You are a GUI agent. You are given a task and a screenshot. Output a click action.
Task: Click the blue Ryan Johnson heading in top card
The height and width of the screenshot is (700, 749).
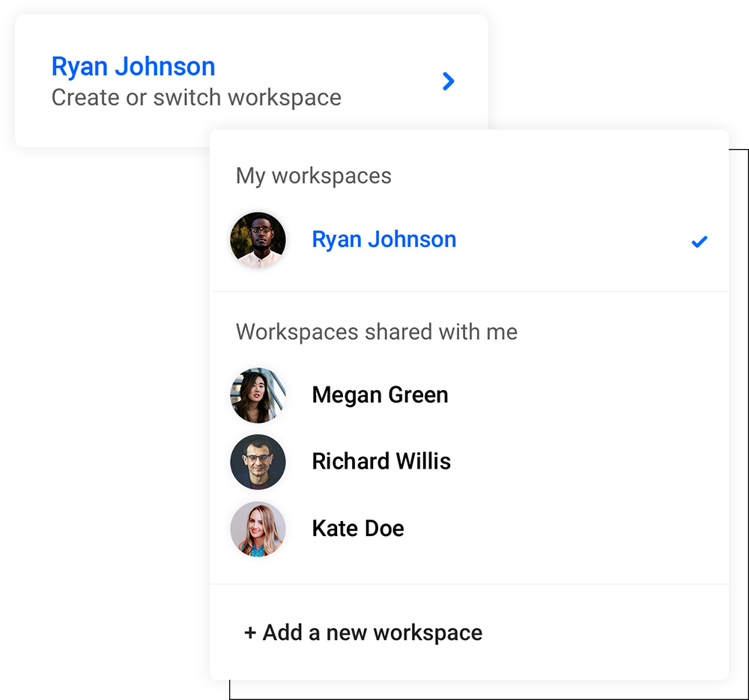133,67
